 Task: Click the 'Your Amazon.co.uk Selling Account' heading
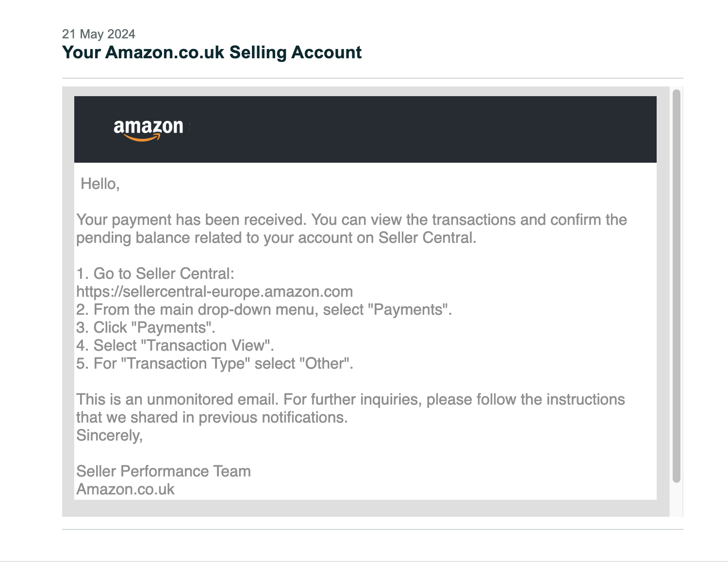[212, 52]
